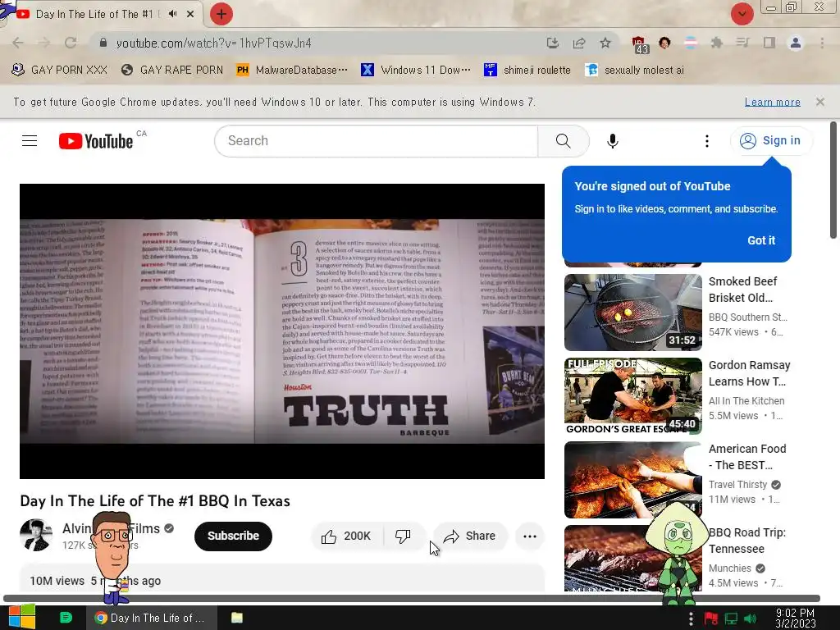The image size is (840, 630).
Task: Dismiss the Chrome update info bar
Action: point(819,102)
